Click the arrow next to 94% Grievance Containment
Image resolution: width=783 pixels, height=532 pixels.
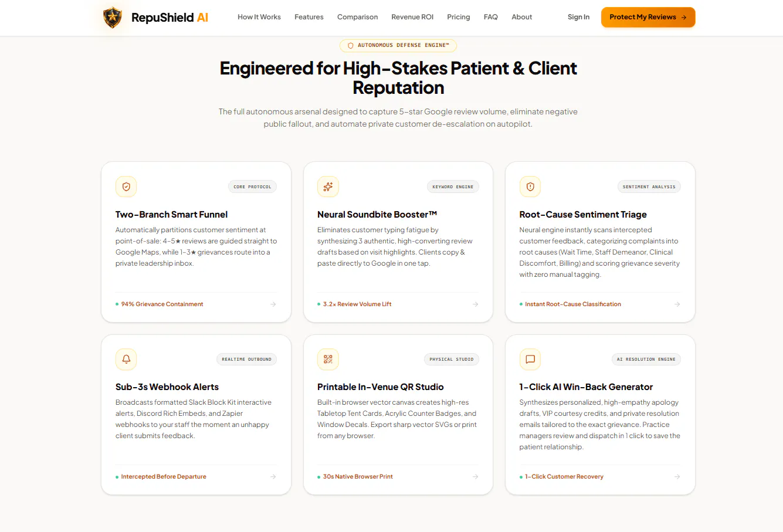point(273,304)
